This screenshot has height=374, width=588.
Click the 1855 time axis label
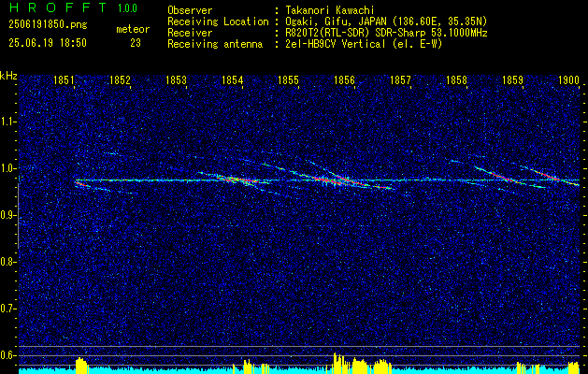288,80
